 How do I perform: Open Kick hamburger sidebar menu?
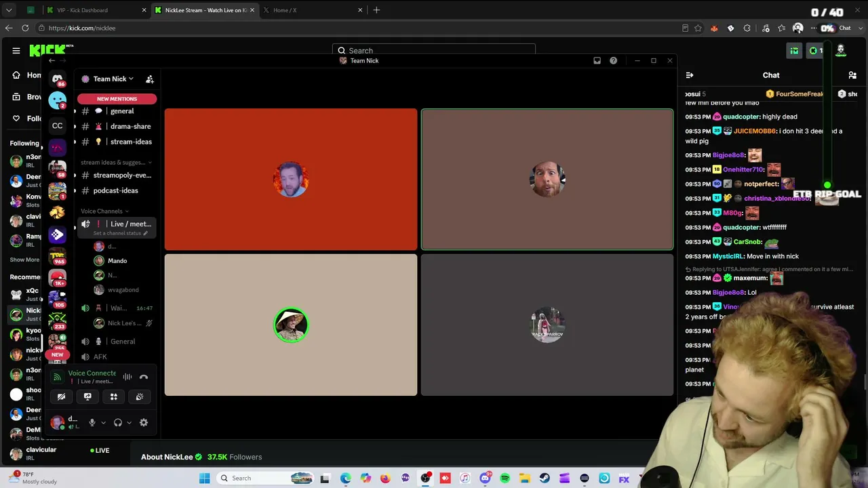(x=16, y=50)
